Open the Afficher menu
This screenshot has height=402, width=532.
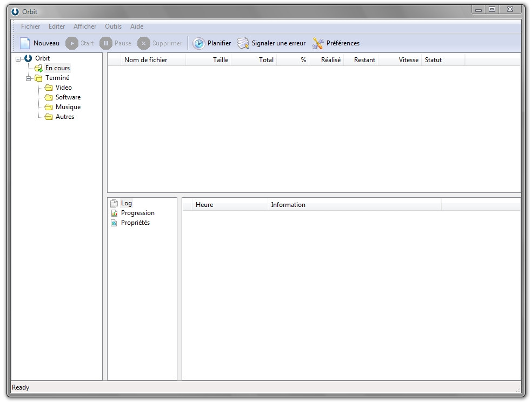click(x=84, y=26)
